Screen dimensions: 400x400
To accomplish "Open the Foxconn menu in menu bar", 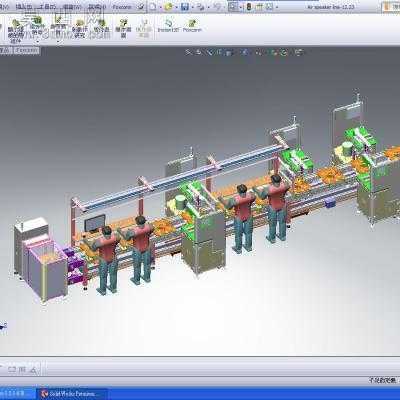I will (x=122, y=7).
